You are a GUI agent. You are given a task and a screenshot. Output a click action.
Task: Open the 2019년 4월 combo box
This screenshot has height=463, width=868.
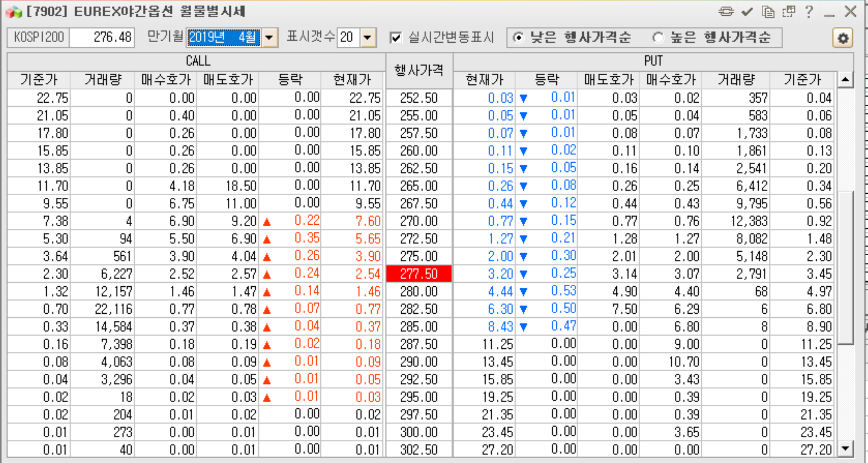click(x=224, y=38)
